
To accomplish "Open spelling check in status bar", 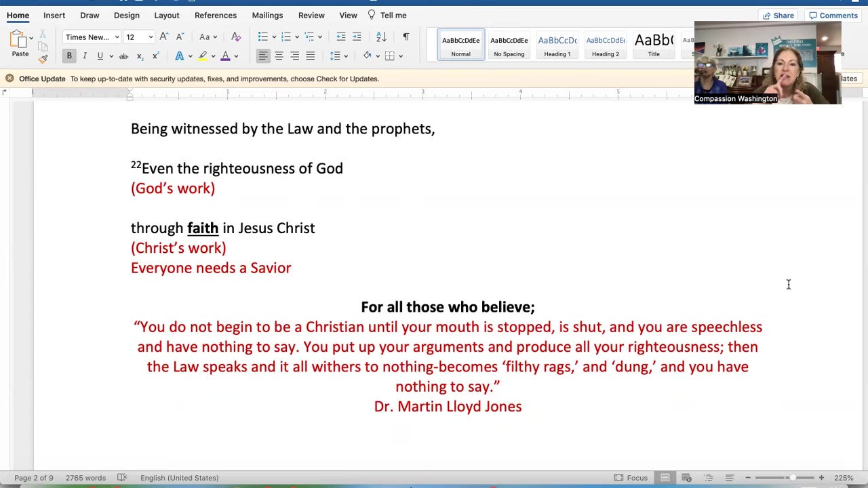I will [122, 478].
